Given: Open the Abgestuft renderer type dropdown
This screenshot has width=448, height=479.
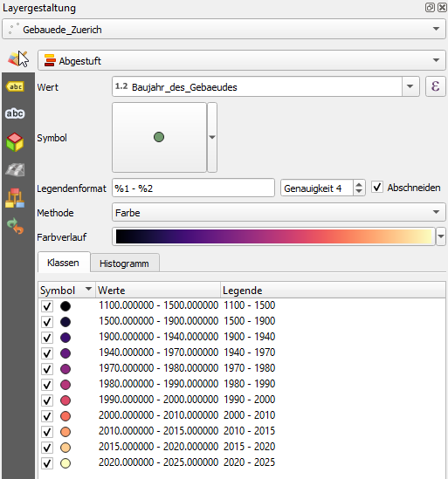Looking at the screenshot, I should click(242, 60).
